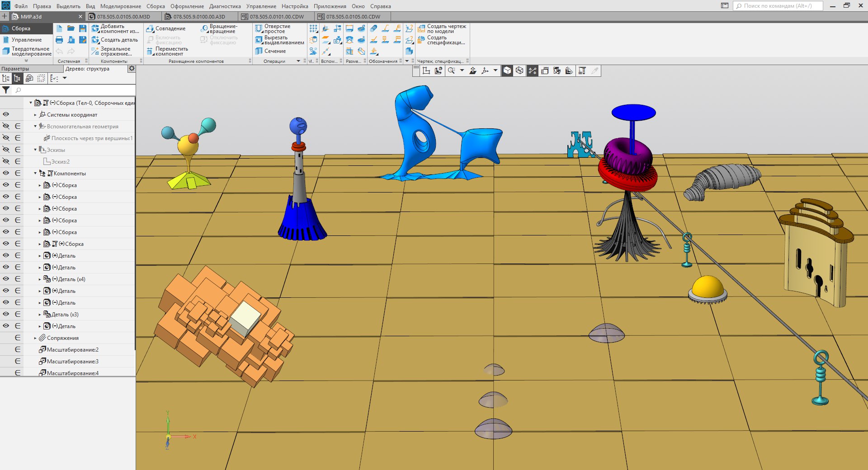This screenshot has height=470, width=868.
Task: Click the component array grid icon
Action: tap(313, 28)
